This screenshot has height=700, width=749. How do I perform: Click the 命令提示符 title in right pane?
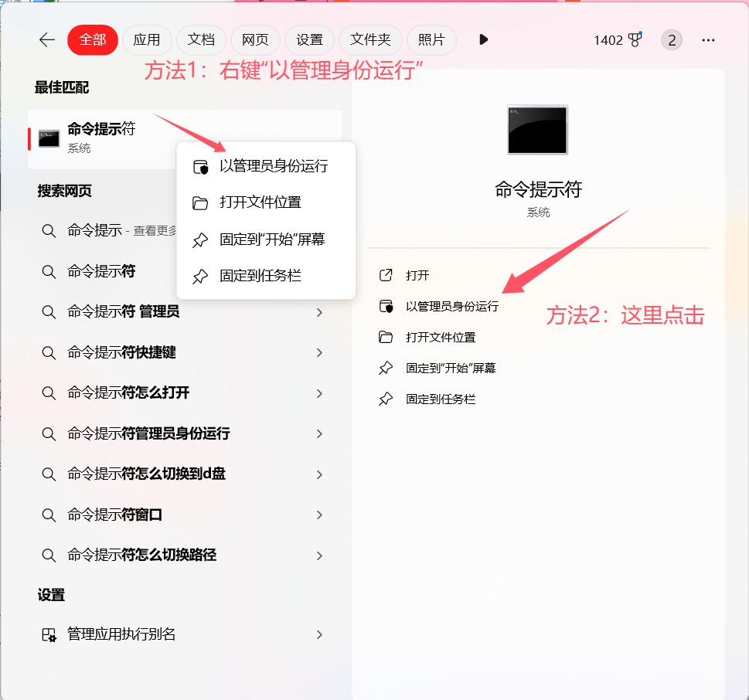click(x=538, y=189)
